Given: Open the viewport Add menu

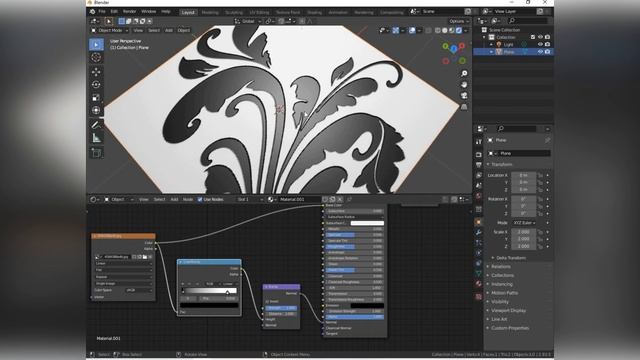Looking at the screenshot, I should 169,30.
